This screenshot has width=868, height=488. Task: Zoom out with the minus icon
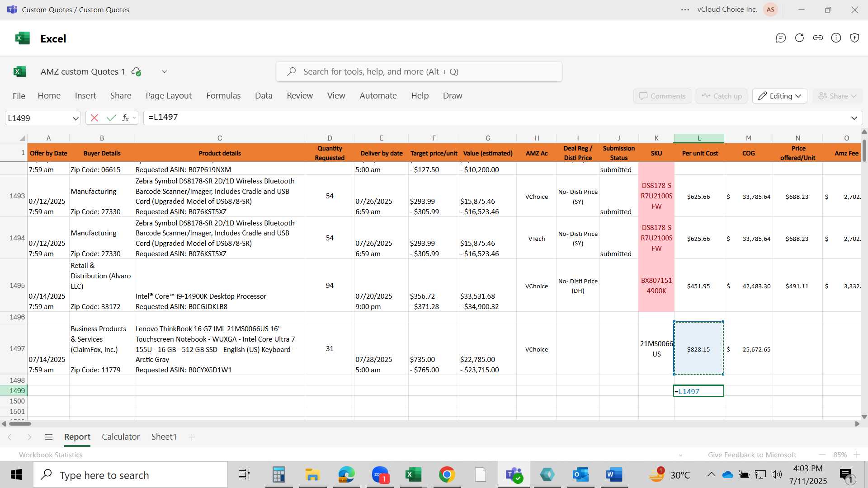(822, 455)
